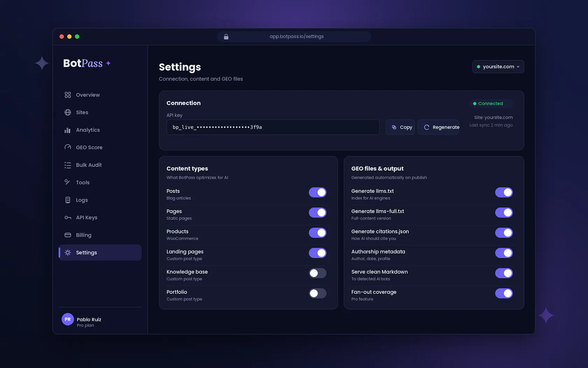Click 'GEO files & output' heading
This screenshot has width=588, height=368.
[377, 169]
